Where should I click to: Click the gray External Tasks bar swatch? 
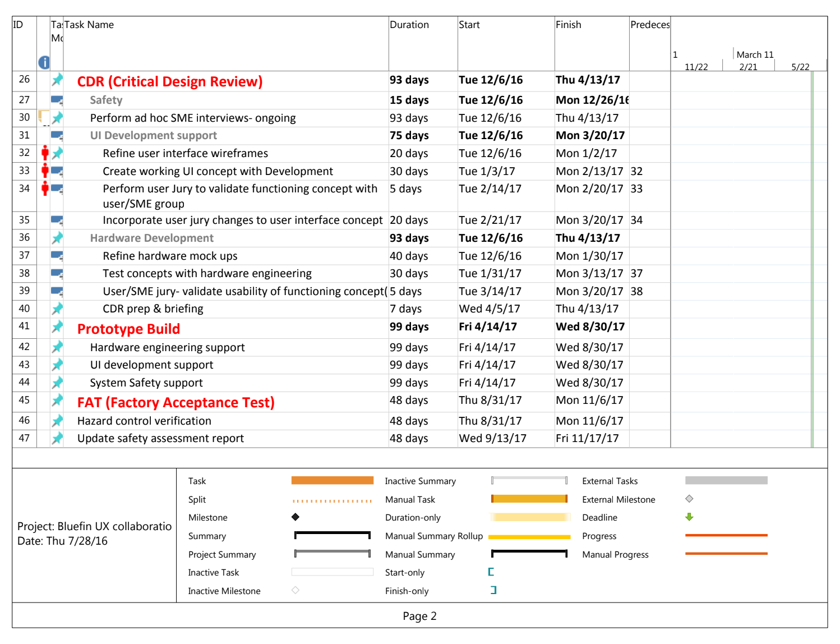pyautogui.click(x=726, y=481)
